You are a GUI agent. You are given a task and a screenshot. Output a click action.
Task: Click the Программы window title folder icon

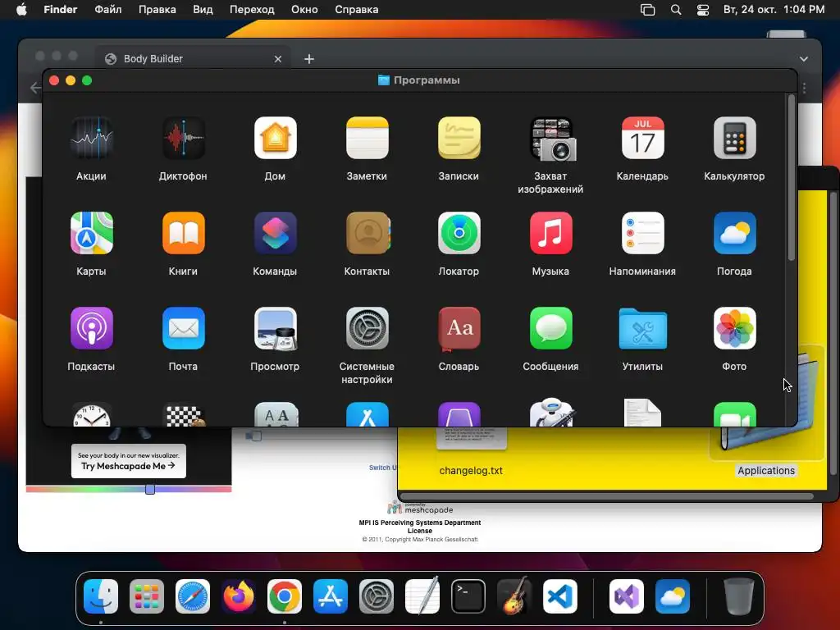pos(384,80)
